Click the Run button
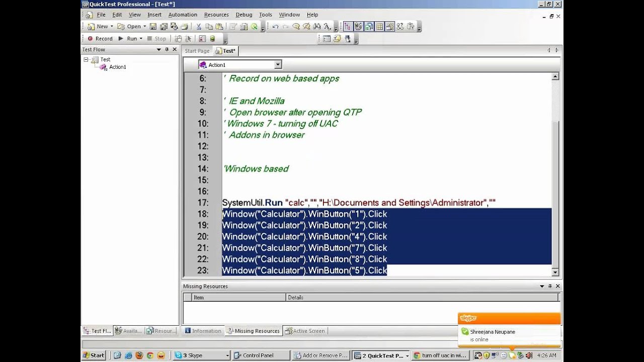 coord(128,38)
